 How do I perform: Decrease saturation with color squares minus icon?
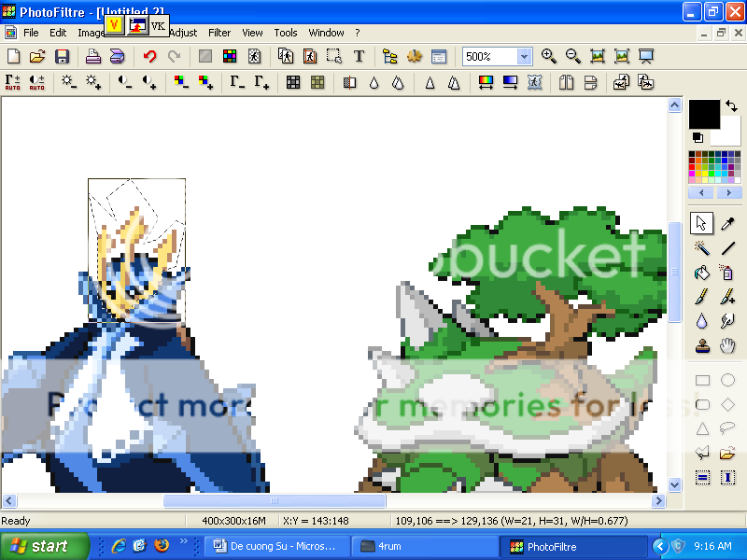click(x=181, y=82)
